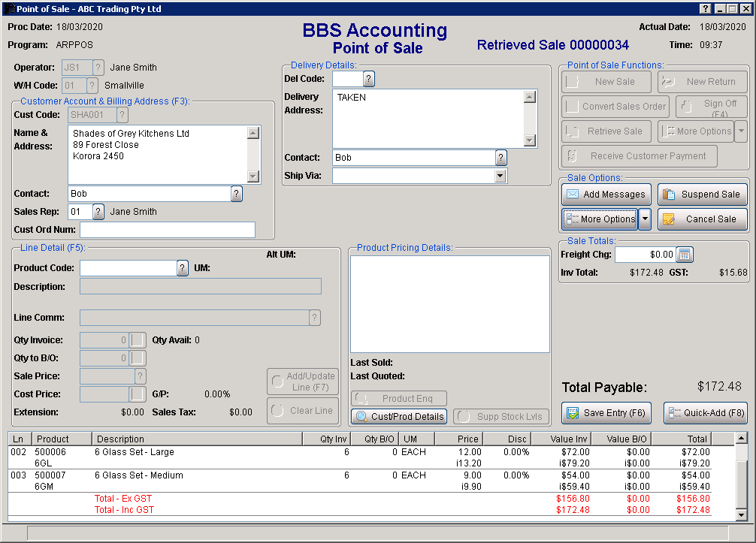756x543 pixels.
Task: Open the Freight Chg calculator icon
Action: tap(684, 255)
